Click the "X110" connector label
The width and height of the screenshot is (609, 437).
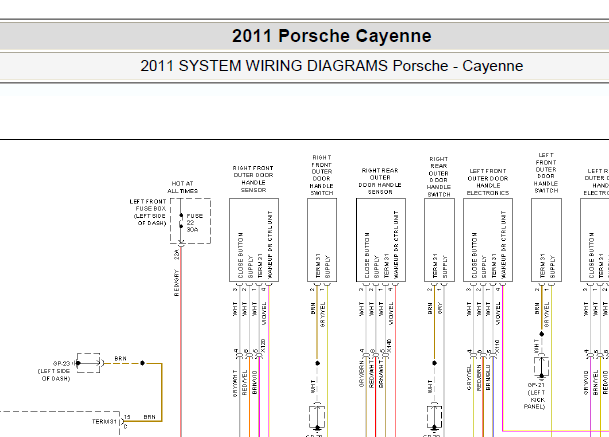coord(497,346)
